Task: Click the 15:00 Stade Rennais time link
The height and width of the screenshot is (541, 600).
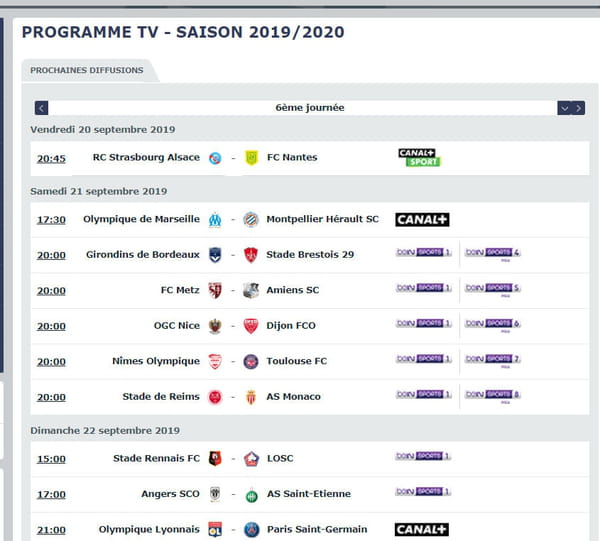Action: (x=51, y=459)
